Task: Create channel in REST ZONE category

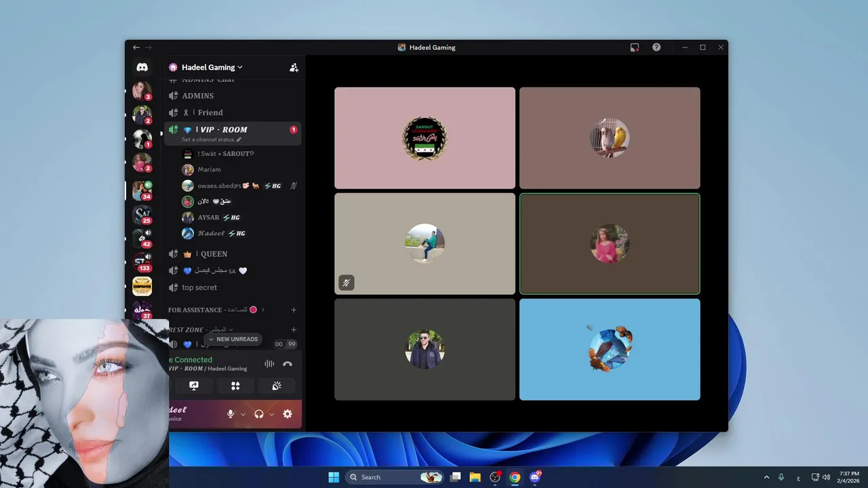Action: click(294, 329)
